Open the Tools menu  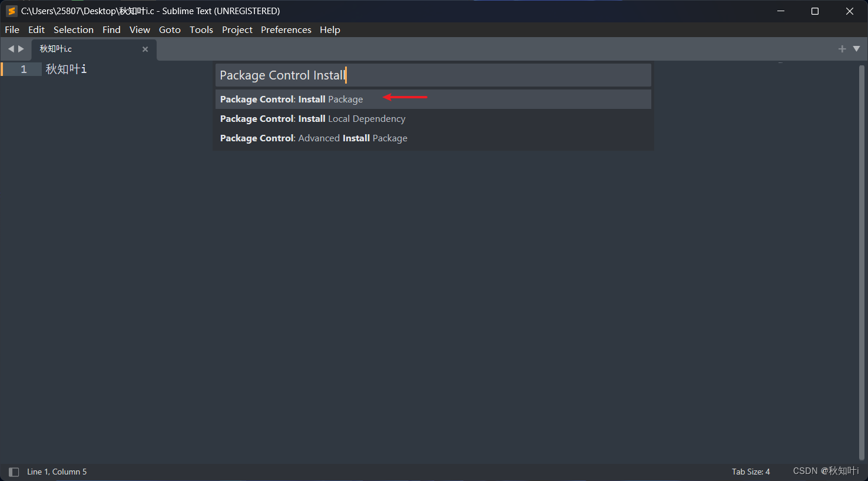click(201, 29)
